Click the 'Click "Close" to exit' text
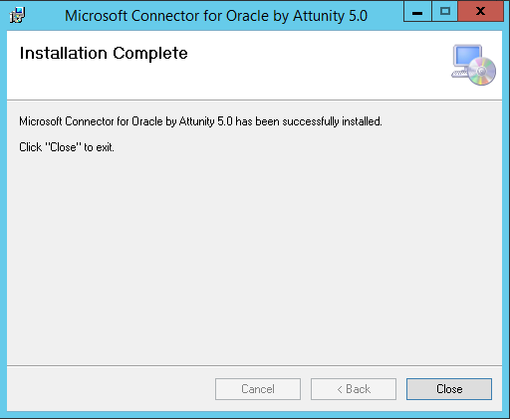Image resolution: width=510 pixels, height=420 pixels. [x=67, y=147]
